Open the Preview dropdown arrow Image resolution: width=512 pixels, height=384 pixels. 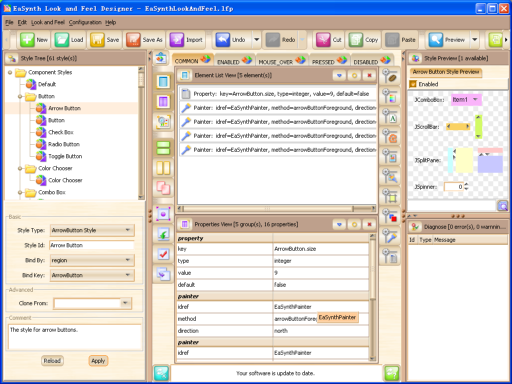coord(475,40)
